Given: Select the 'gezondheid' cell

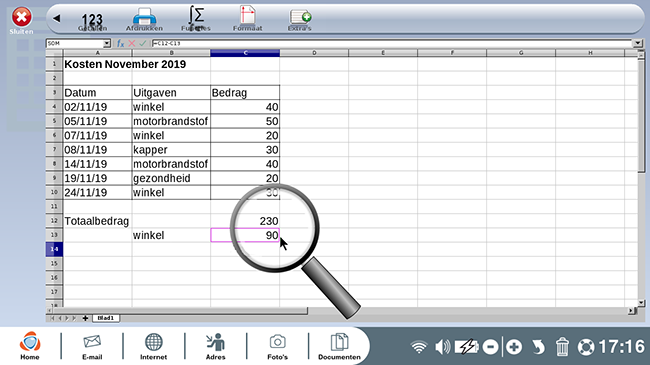Looking at the screenshot, I should click(171, 178).
